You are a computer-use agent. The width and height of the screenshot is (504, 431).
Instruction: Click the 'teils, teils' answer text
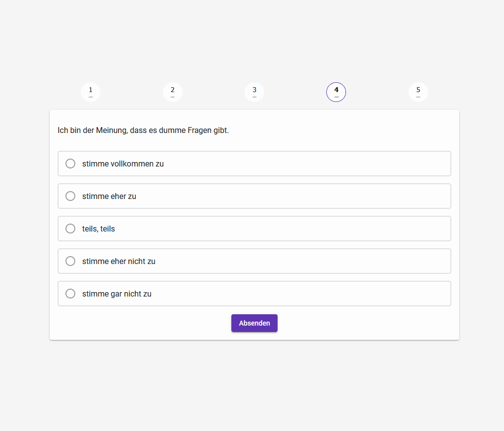point(98,229)
